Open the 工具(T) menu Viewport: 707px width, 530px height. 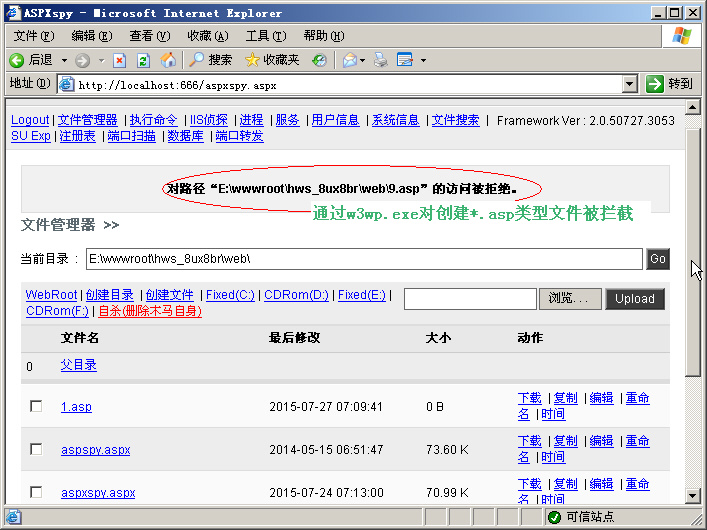(x=266, y=36)
